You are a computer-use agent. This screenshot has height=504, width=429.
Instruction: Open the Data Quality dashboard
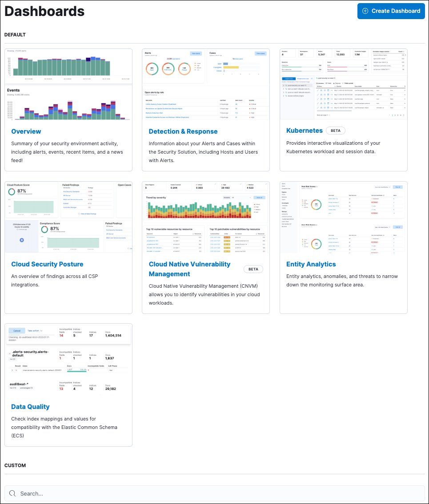tap(30, 407)
